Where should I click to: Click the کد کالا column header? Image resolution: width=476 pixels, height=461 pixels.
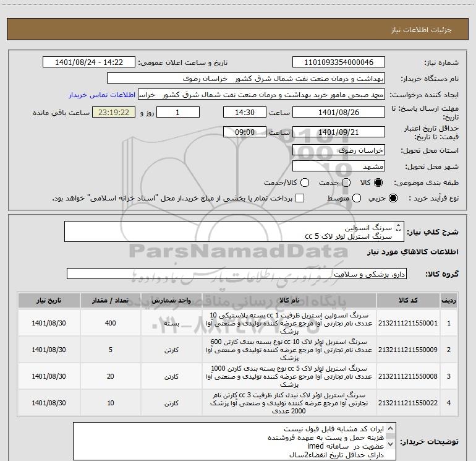[x=408, y=301]
